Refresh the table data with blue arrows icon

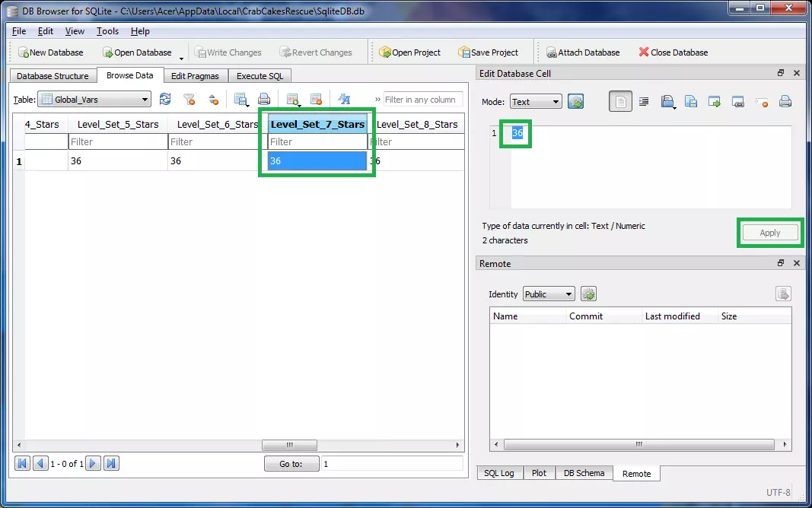pos(165,100)
